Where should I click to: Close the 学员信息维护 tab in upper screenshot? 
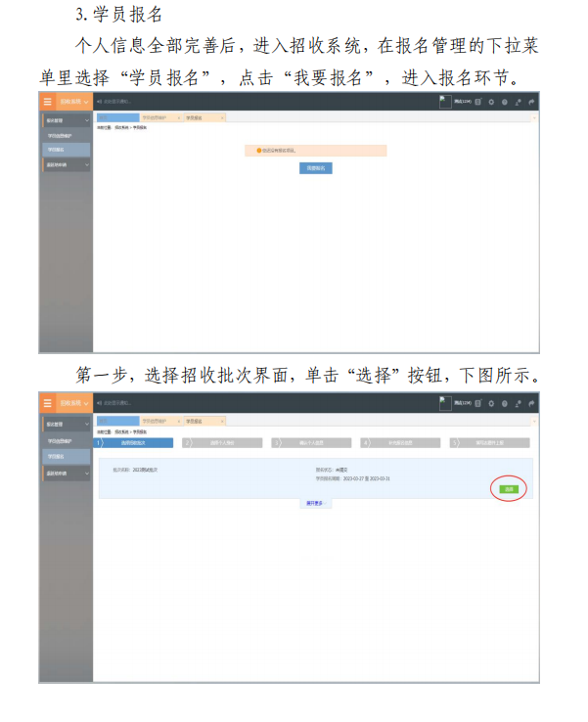coord(179,118)
